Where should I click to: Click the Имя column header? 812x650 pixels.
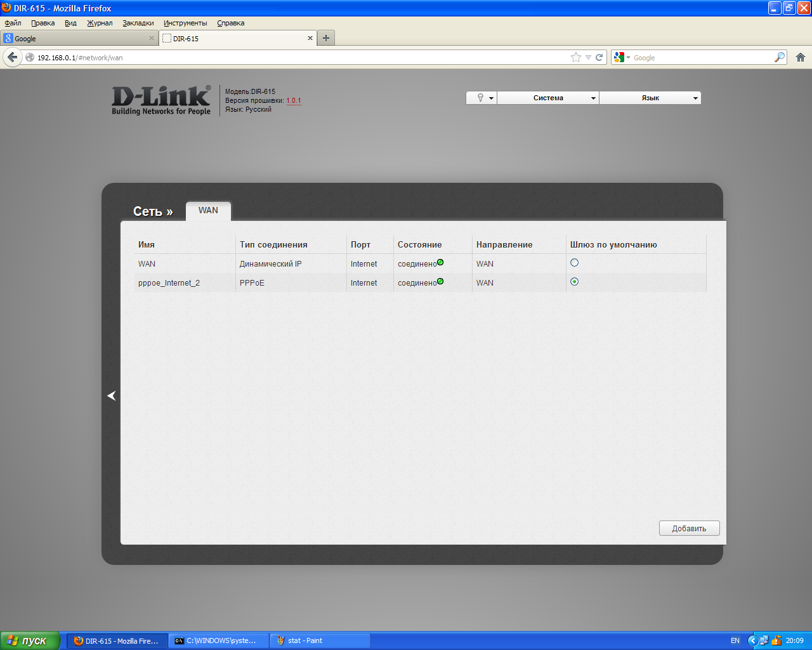[x=147, y=244]
